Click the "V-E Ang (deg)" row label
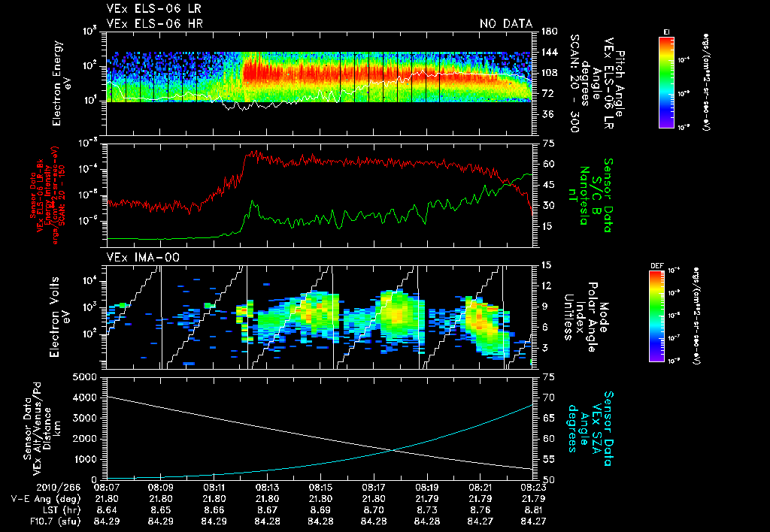 (46, 499)
